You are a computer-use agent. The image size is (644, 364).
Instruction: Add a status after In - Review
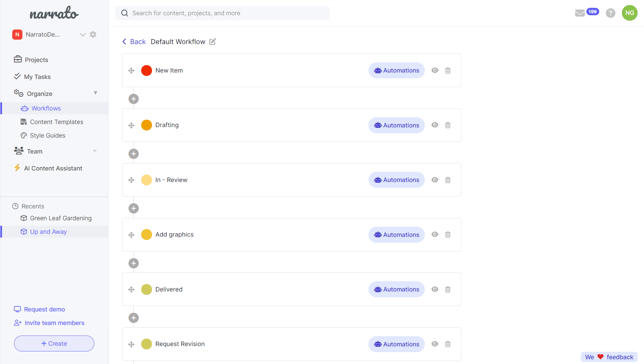coord(134,208)
